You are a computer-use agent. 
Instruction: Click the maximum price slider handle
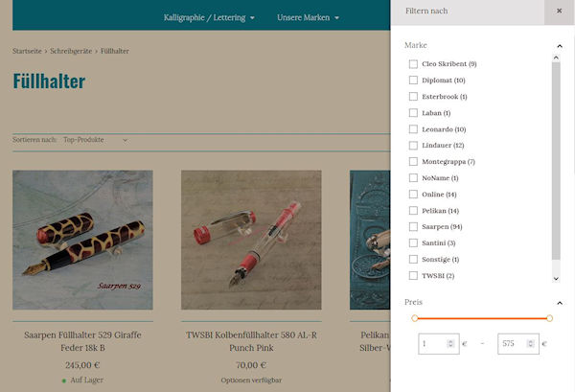pos(549,318)
